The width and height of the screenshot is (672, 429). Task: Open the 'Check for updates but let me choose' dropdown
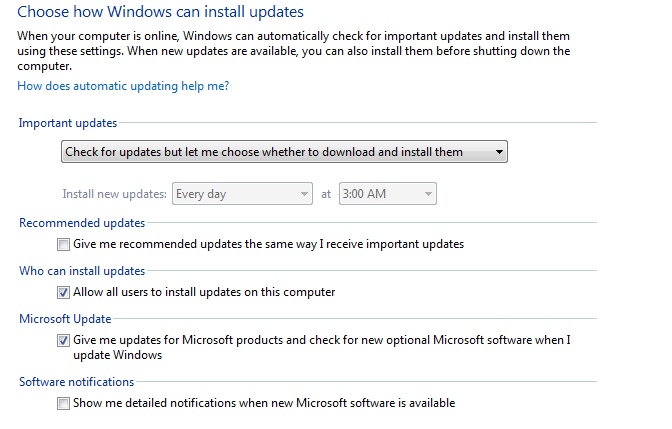click(284, 152)
